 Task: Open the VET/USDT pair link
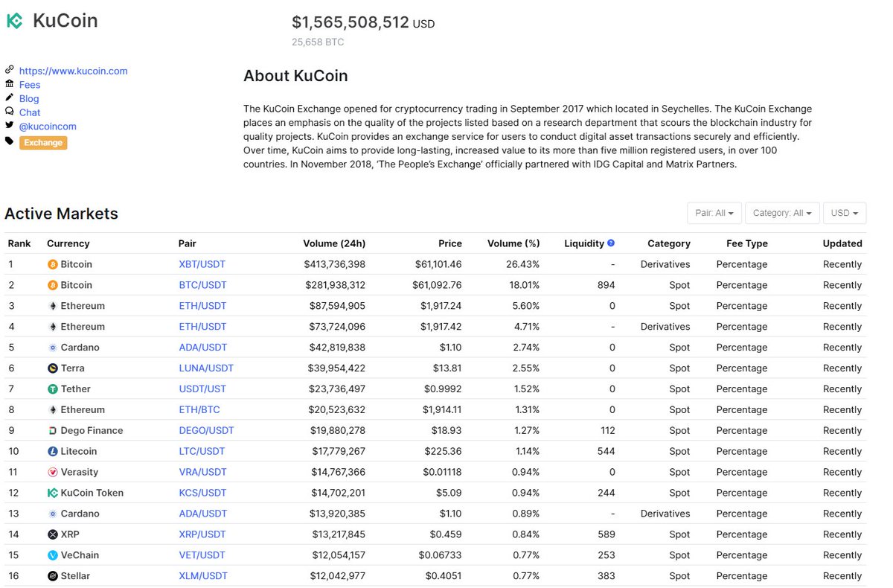click(202, 556)
